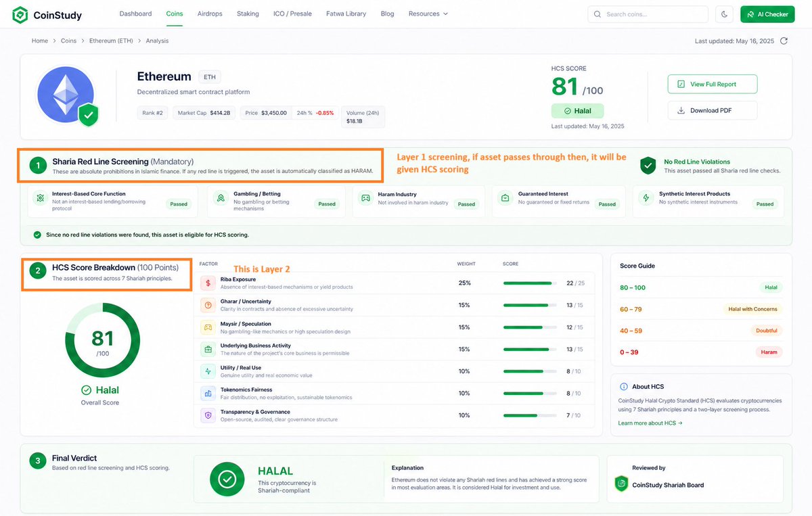This screenshot has height=516, width=812.
Task: Click Passed badge for Guaranteed Interest
Action: point(608,204)
